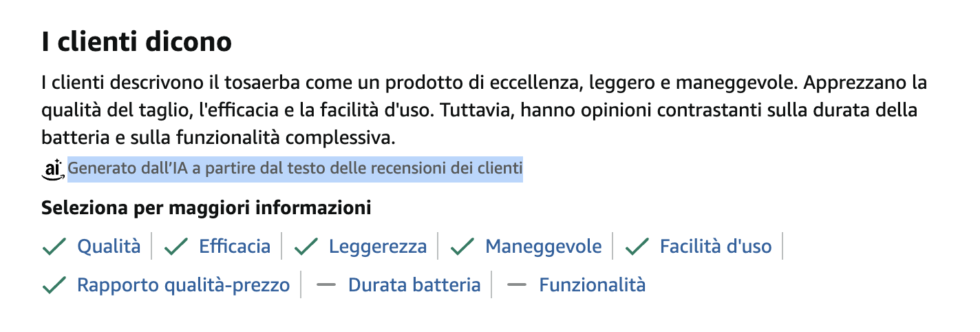Click the green check beside Maneggevole
Viewport: 980px width, 332px height.
pyautogui.click(x=462, y=247)
